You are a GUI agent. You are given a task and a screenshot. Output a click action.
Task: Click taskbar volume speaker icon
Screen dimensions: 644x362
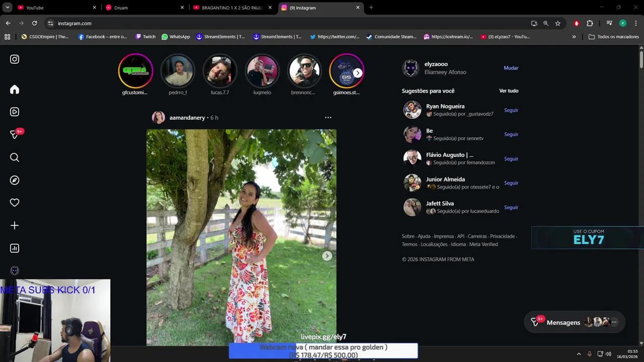pos(608,354)
